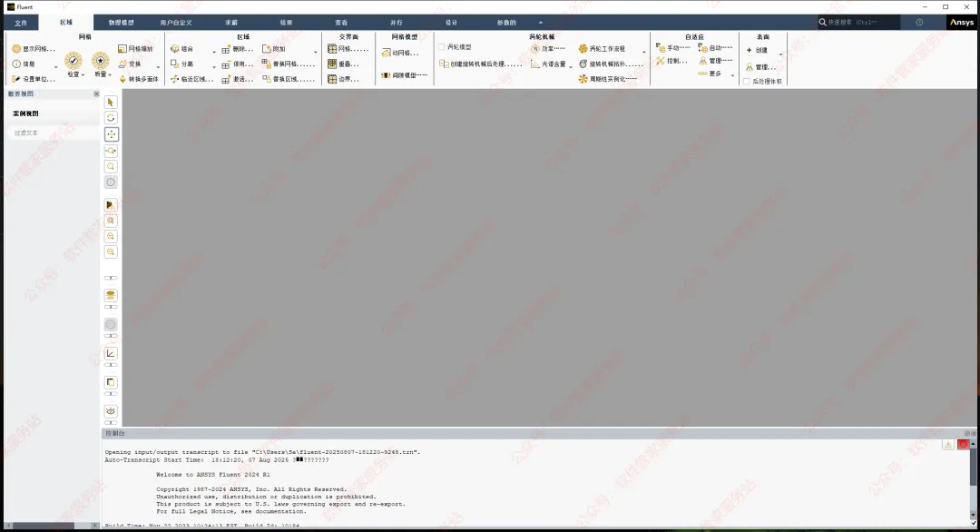The height and width of the screenshot is (532, 980).
Task: Click the help question mark icon
Action: [919, 23]
